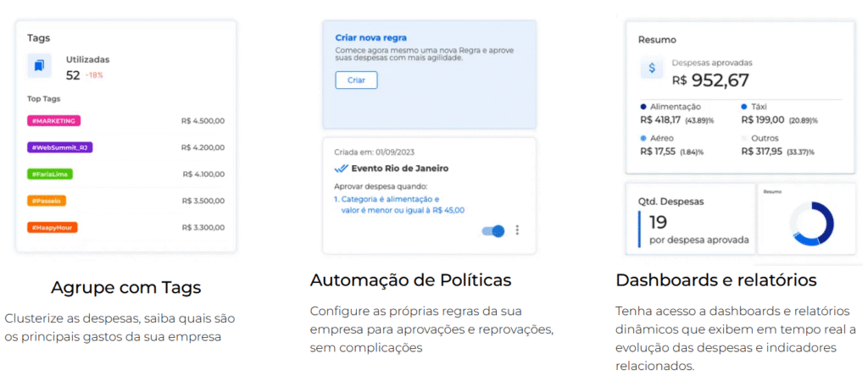Click the Táxi blue legend dot
This screenshot has width=868, height=381.
[x=744, y=107]
